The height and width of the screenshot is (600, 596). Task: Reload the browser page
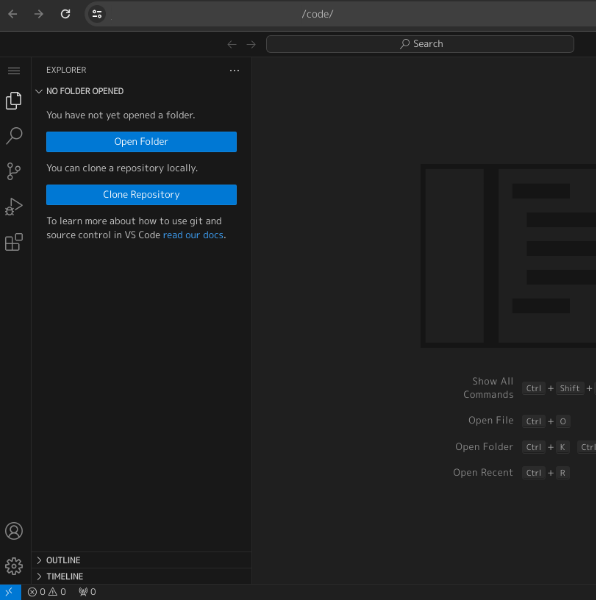click(65, 14)
